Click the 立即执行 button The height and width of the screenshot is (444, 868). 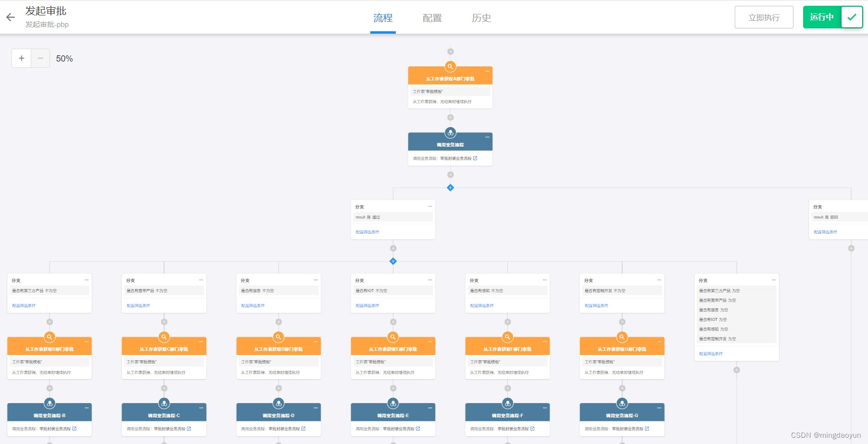coord(764,17)
